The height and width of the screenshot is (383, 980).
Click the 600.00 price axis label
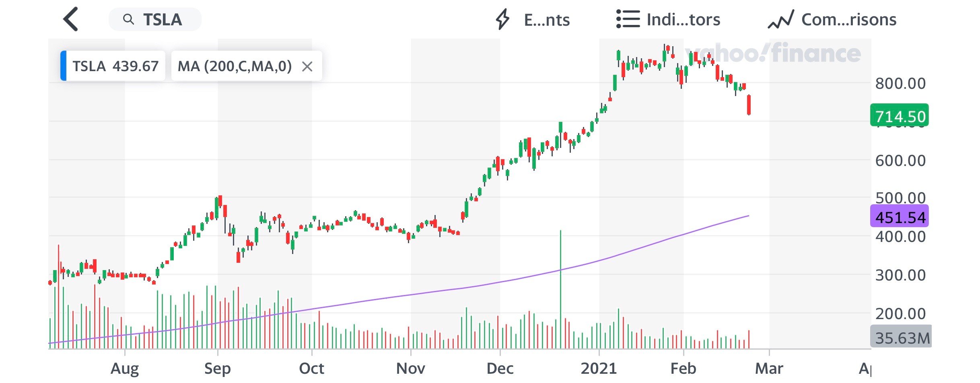pos(900,161)
